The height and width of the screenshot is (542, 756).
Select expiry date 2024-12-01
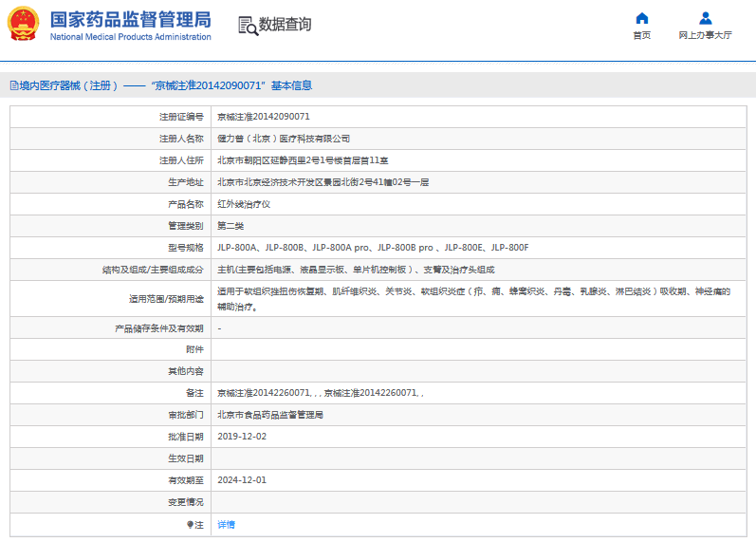click(x=242, y=480)
